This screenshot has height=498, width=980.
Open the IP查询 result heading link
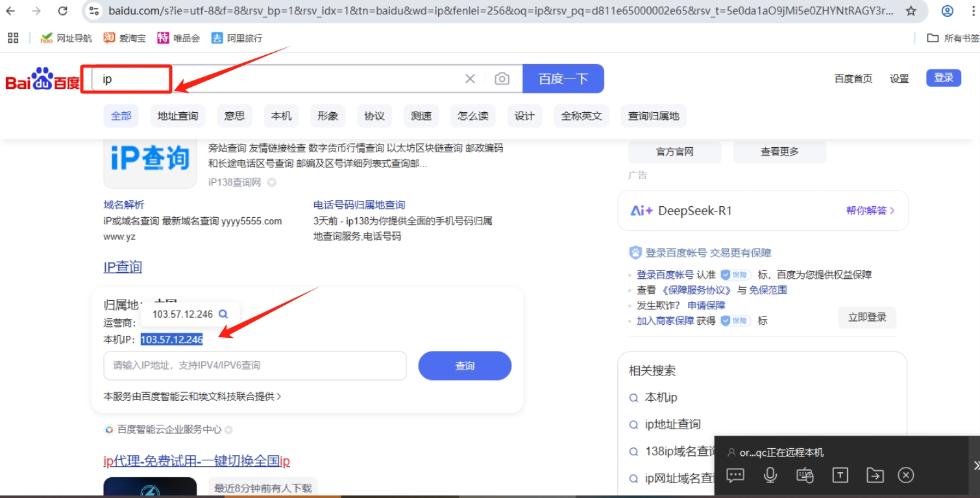click(x=123, y=267)
